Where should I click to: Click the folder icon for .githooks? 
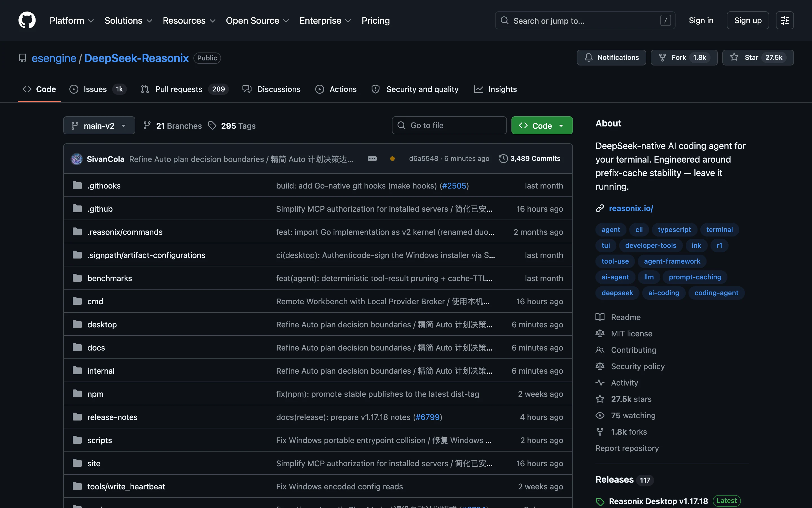click(77, 185)
